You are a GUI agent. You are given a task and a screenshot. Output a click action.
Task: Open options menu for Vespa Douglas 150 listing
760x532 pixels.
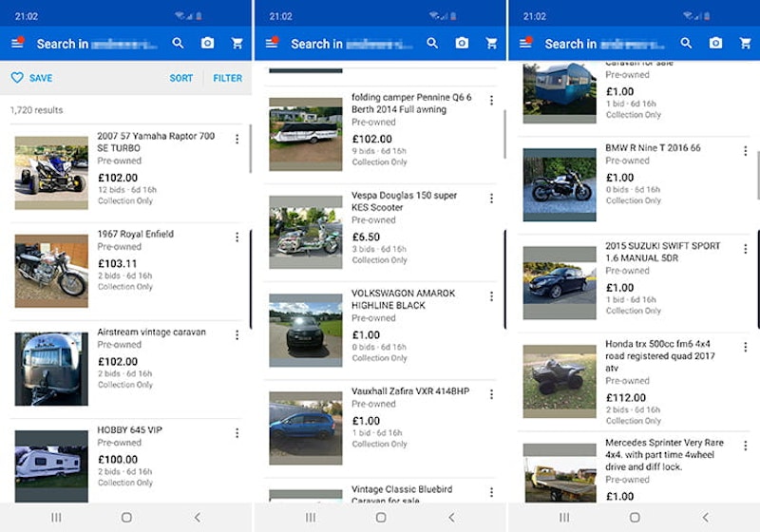coord(491,199)
